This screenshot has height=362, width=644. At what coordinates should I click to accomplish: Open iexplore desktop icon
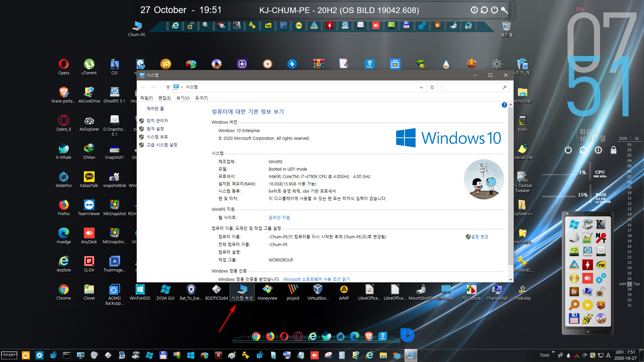[64, 264]
